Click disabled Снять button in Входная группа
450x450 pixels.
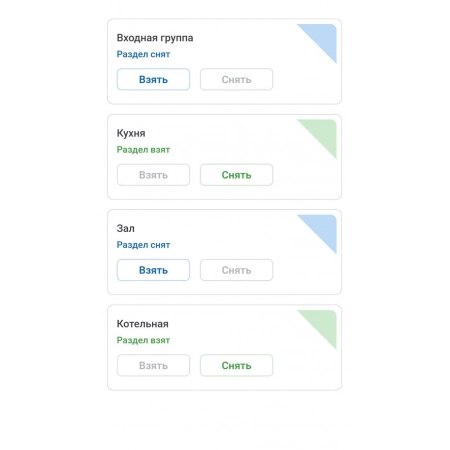pyautogui.click(x=236, y=79)
